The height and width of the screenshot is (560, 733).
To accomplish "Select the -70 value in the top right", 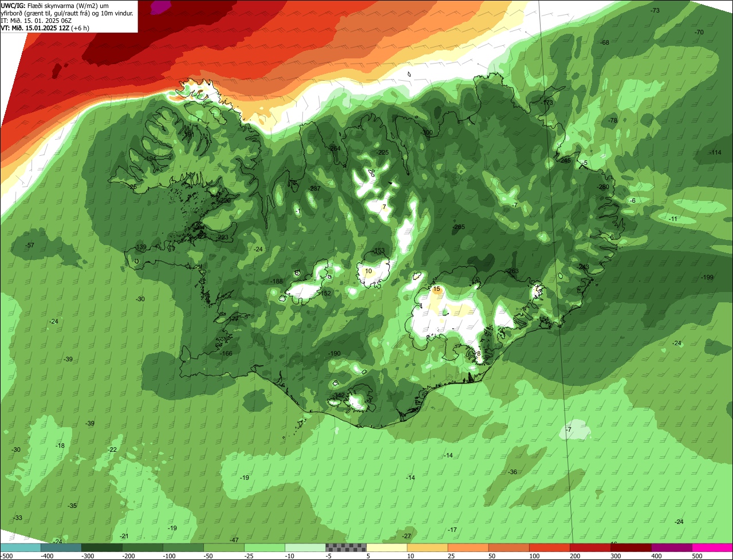I will pyautogui.click(x=699, y=32).
